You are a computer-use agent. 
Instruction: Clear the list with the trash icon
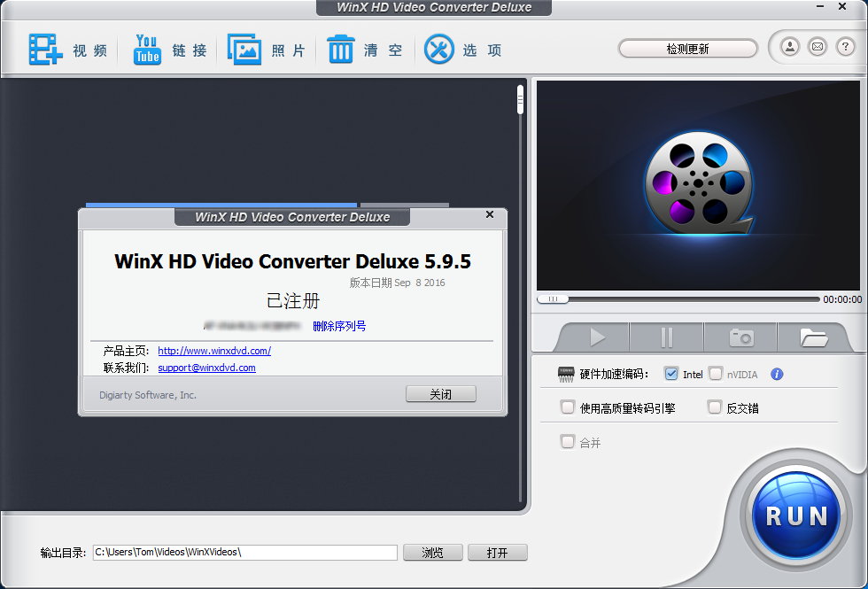point(340,50)
